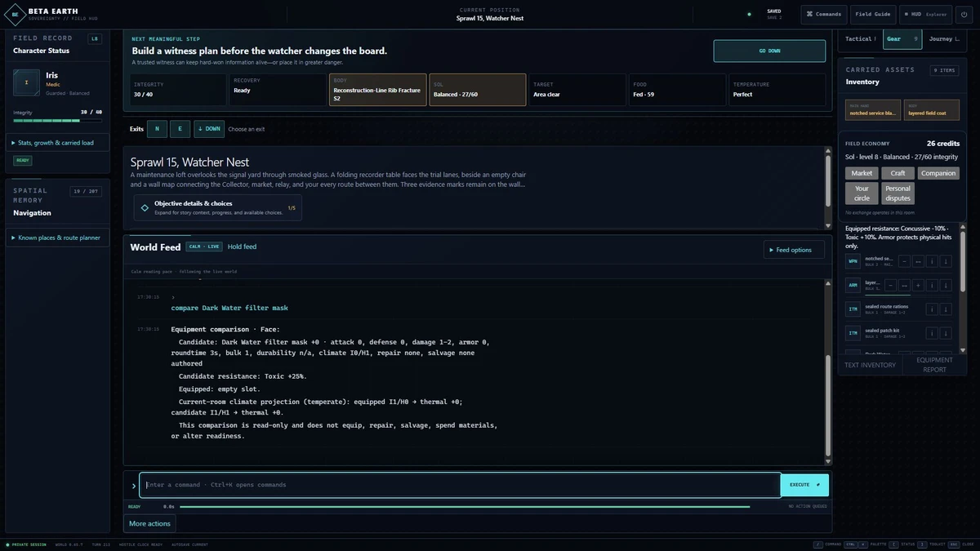Click the 26 credits value
Viewport: 980px width, 551px height.
943,144
